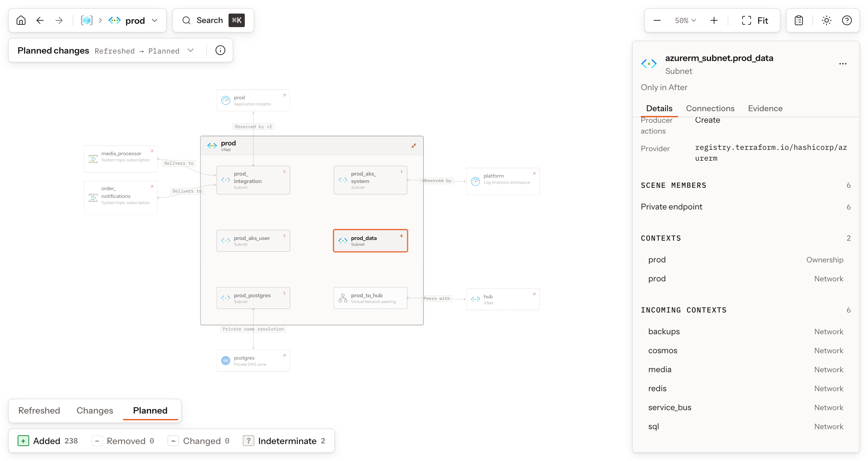Open the prod Ownership context
This screenshot has width=868, height=461.
click(x=746, y=260)
